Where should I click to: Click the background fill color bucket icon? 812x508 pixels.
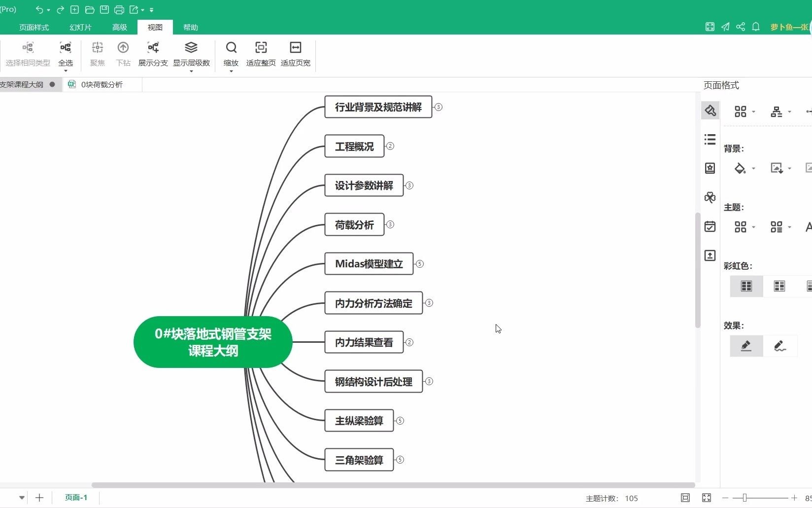click(740, 168)
